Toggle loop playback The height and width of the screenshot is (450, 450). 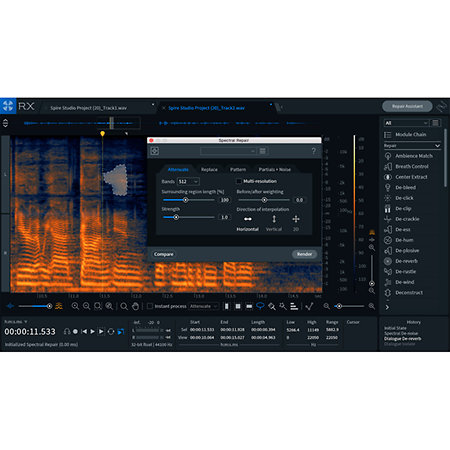click(111, 332)
